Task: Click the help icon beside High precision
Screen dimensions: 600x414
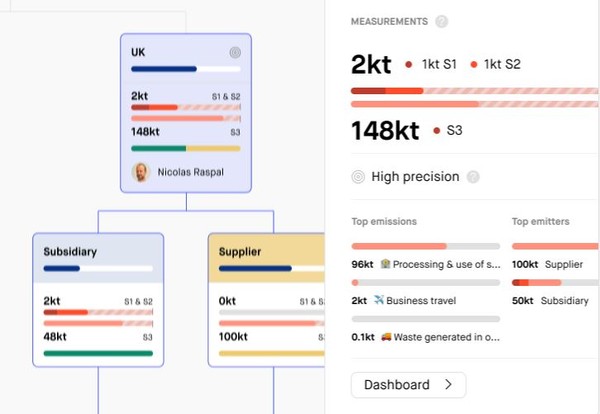Action: (473, 177)
